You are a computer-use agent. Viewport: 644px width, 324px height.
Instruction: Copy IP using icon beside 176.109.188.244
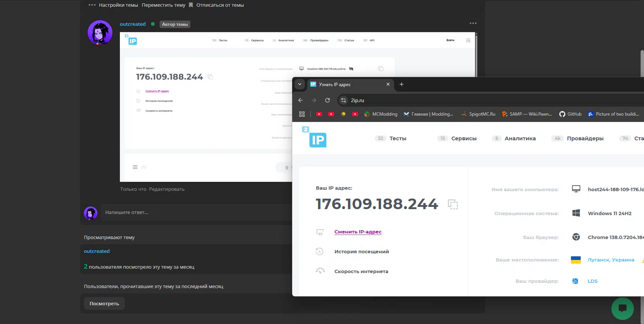coord(453,204)
